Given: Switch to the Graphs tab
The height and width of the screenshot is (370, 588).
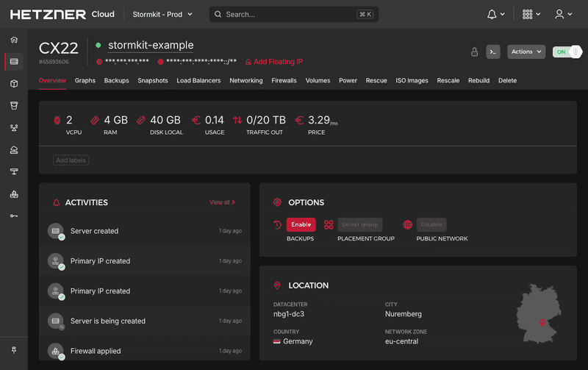Looking at the screenshot, I should click(x=85, y=81).
